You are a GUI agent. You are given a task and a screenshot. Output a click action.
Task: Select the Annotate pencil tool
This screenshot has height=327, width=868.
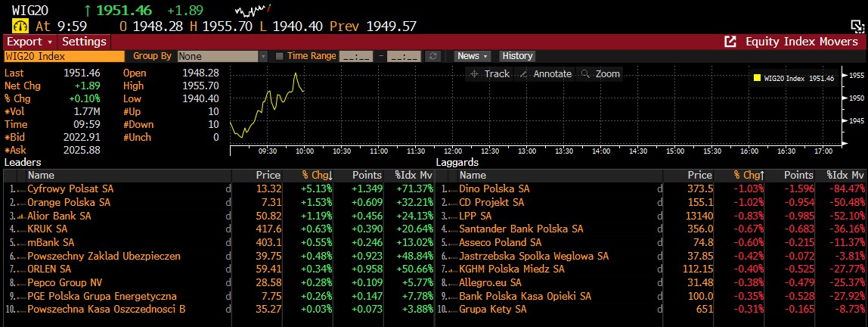pyautogui.click(x=524, y=73)
